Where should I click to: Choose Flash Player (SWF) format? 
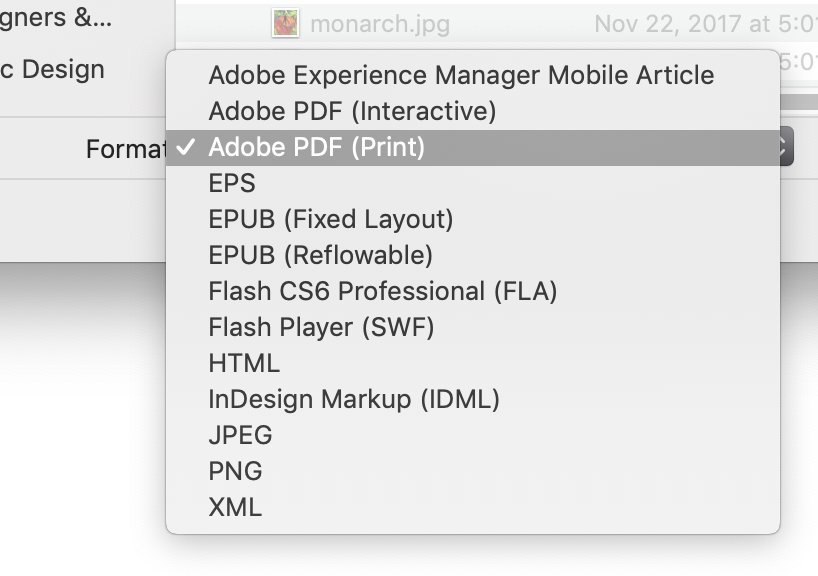pos(473,327)
